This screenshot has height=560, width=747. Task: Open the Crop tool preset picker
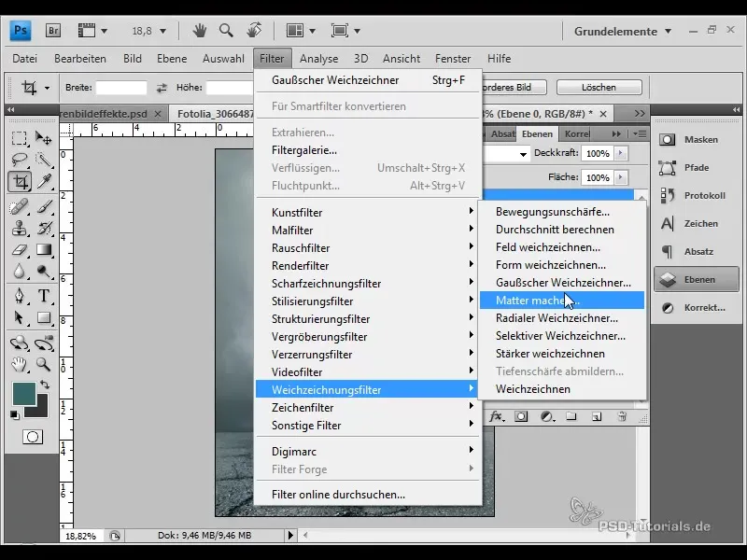47,88
